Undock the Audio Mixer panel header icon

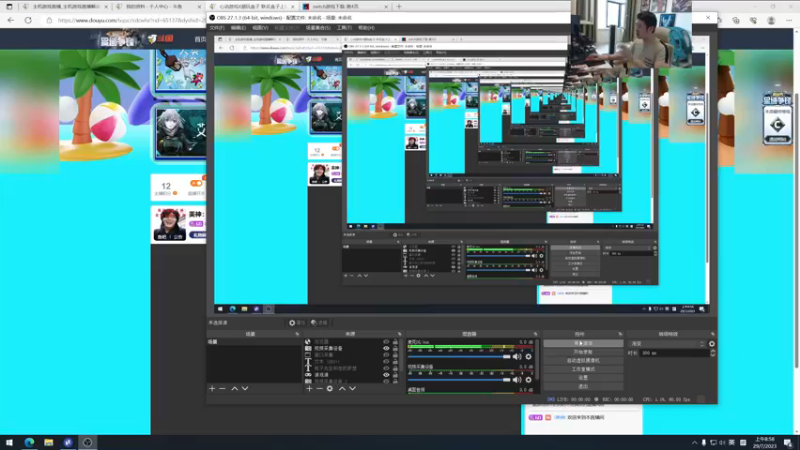(535, 334)
